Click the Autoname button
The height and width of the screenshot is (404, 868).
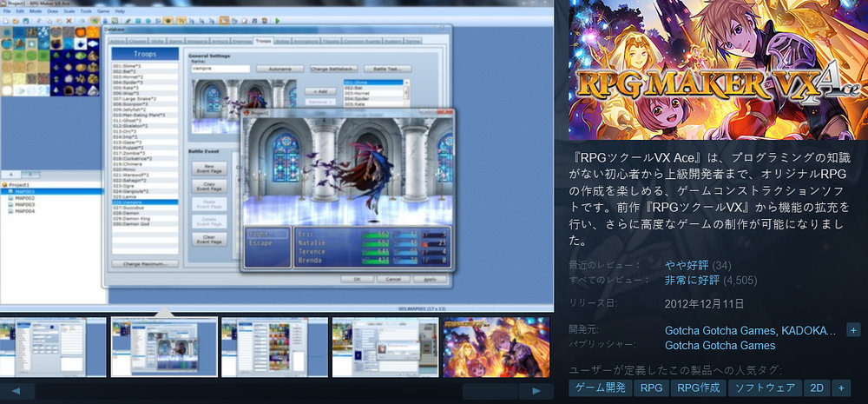[279, 69]
